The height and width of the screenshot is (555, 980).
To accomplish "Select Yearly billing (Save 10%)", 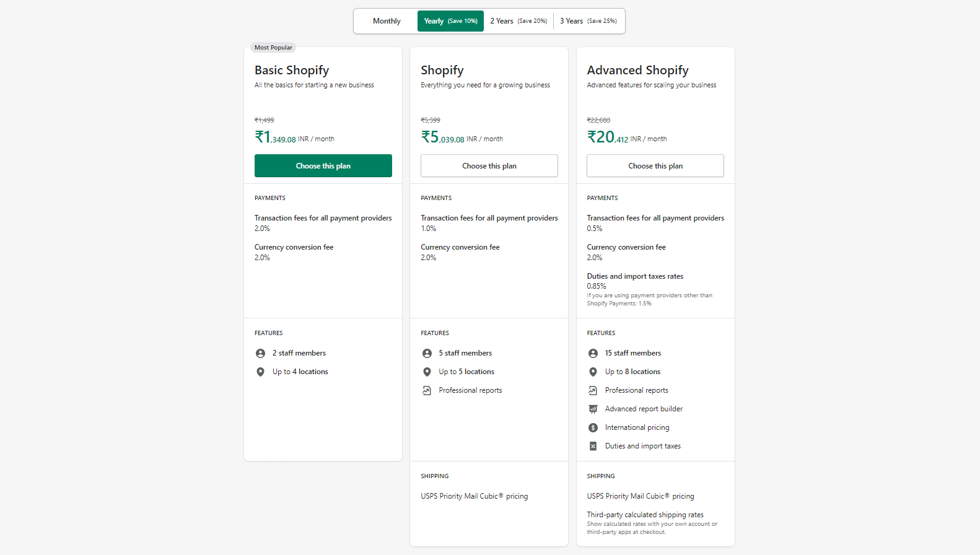I will 450,21.
